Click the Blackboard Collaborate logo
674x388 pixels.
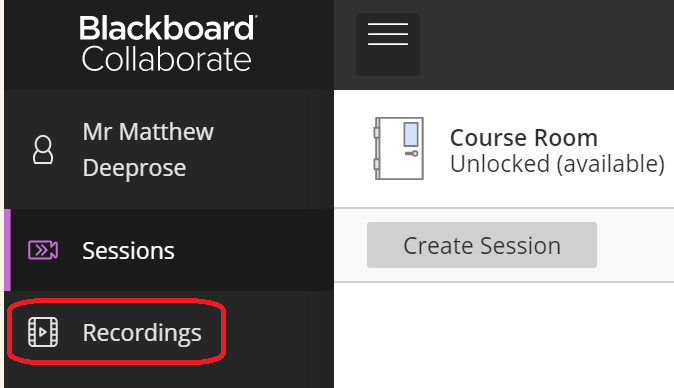(x=168, y=43)
